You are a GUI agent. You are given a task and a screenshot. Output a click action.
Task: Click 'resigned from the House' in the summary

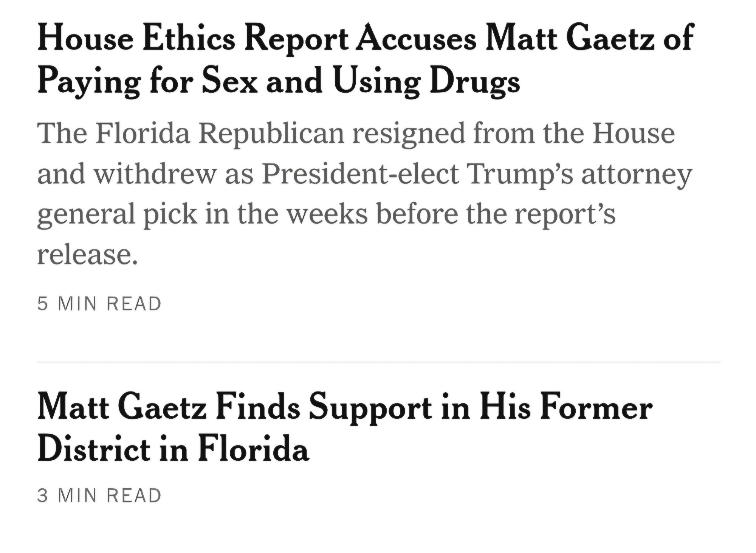pos(514,135)
